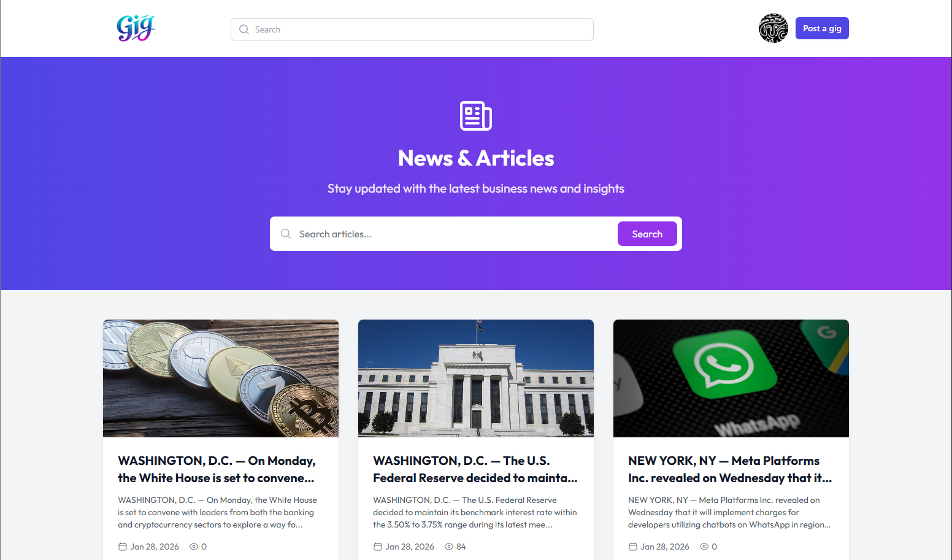952x560 pixels.
Task: Click calendar icon on Meta Platforms article
Action: 633,547
